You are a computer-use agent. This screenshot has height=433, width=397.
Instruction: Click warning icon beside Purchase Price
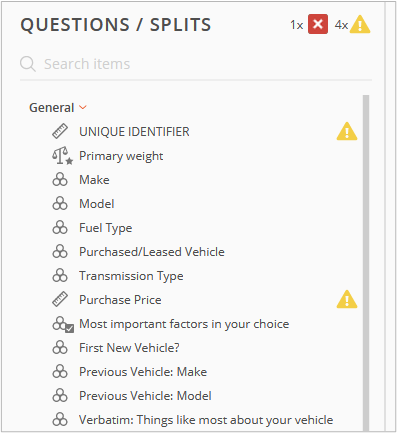347,299
